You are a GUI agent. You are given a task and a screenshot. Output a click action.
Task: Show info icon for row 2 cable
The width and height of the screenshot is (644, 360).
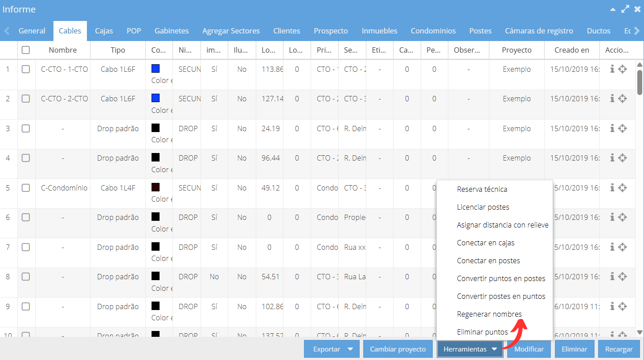612,99
